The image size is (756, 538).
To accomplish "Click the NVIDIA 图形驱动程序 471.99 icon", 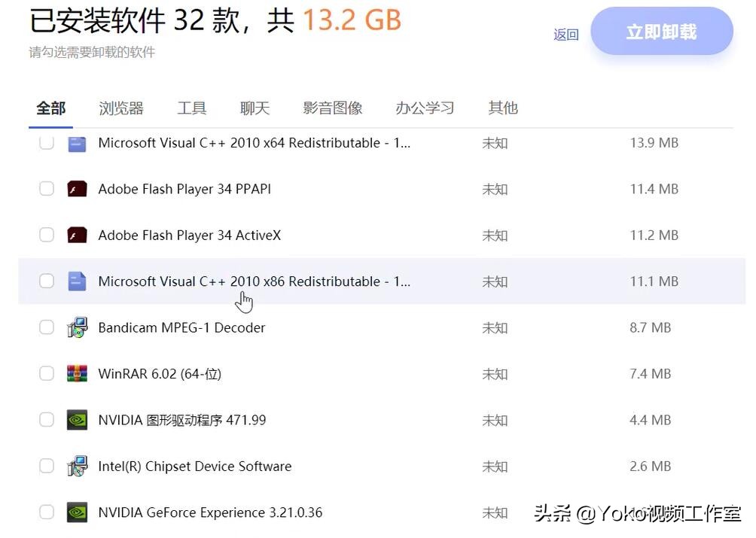I will coord(77,420).
